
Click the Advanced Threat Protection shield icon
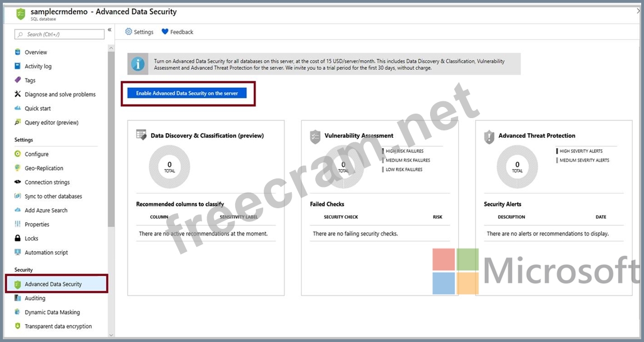pos(489,137)
